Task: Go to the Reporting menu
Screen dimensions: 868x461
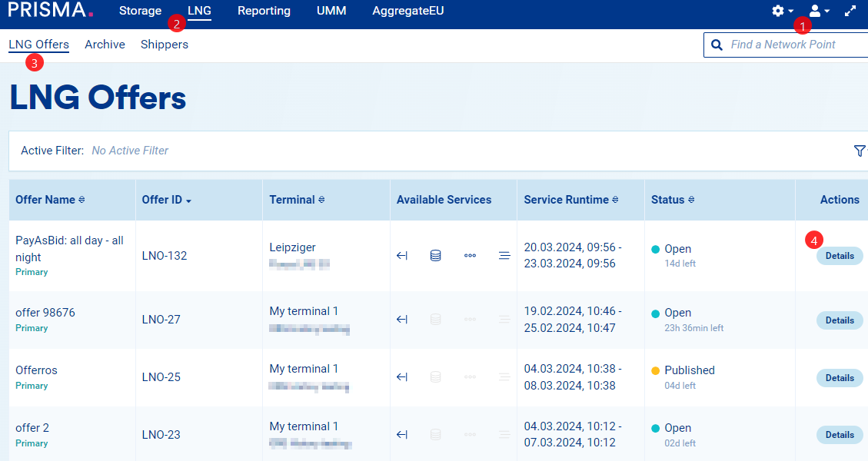Action: pos(264,11)
